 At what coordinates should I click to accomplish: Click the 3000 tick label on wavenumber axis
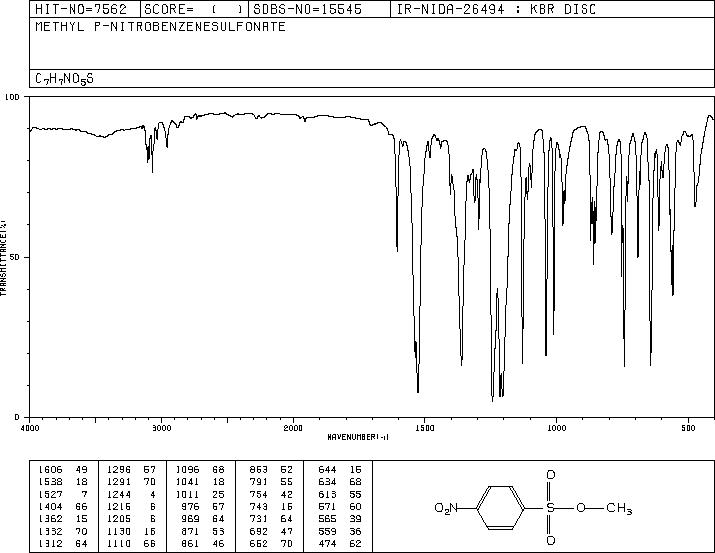[x=161, y=428]
